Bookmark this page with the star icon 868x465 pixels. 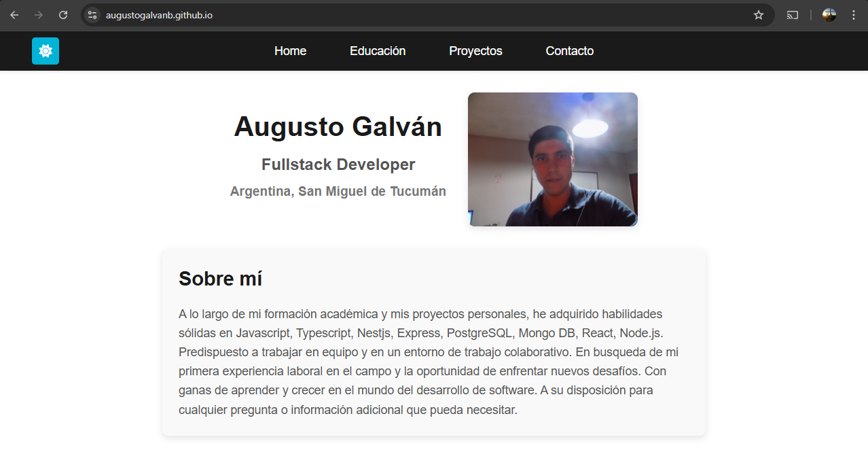[x=759, y=15]
